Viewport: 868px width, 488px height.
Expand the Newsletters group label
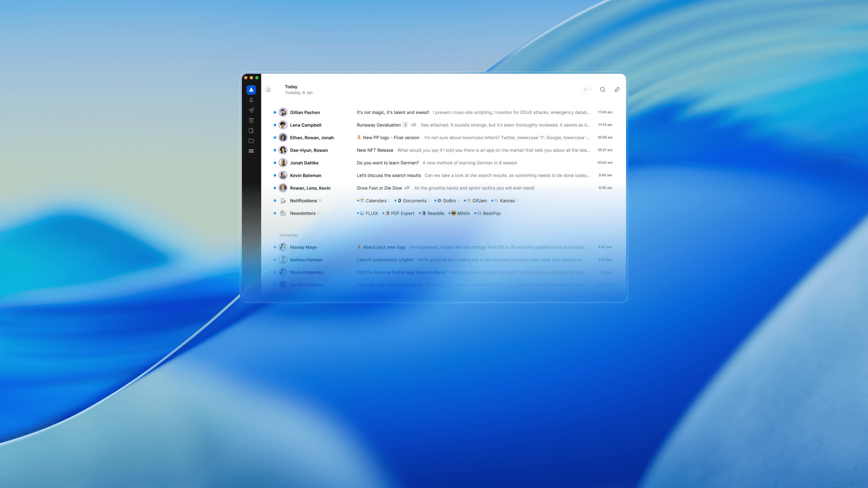tap(303, 213)
